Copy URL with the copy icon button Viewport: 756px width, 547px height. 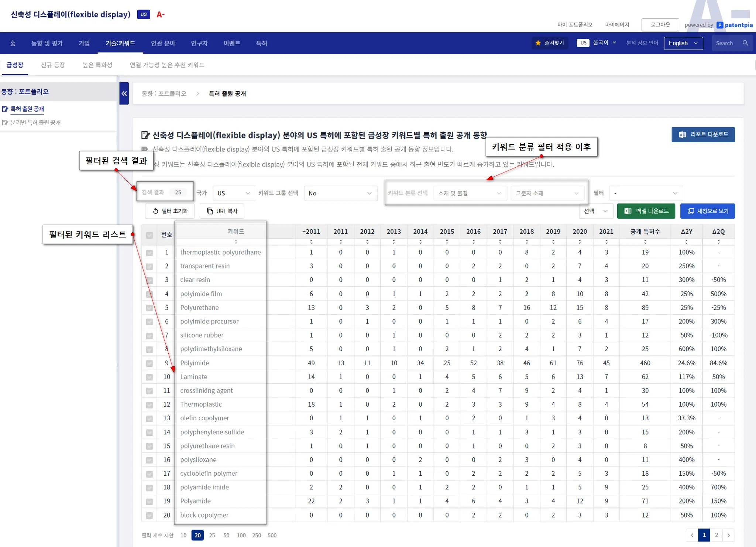click(222, 211)
